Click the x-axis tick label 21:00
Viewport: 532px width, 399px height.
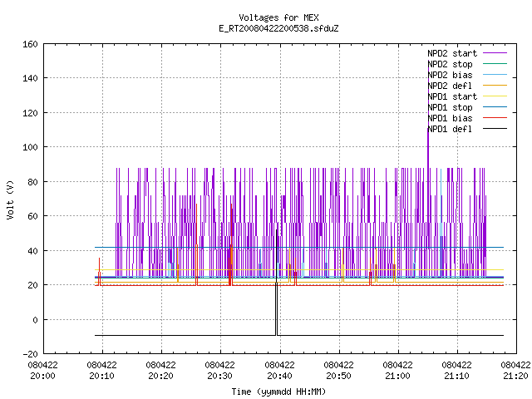397,376
